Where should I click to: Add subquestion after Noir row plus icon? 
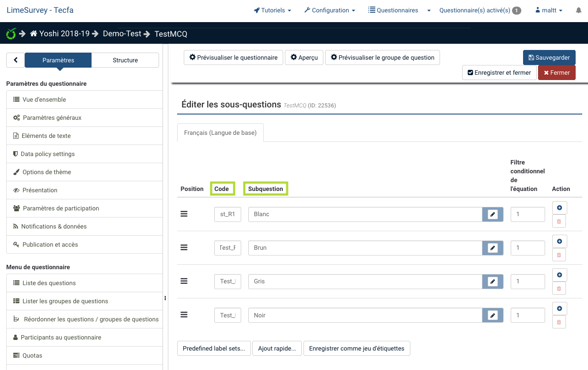point(559,309)
